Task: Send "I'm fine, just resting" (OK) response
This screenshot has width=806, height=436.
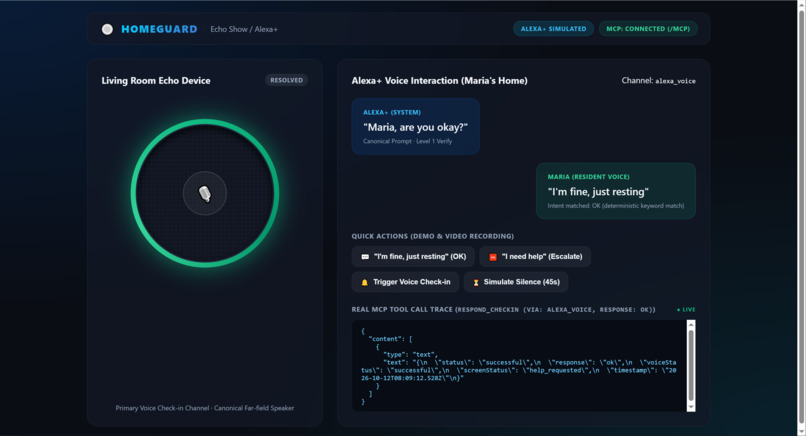Action: (413, 257)
